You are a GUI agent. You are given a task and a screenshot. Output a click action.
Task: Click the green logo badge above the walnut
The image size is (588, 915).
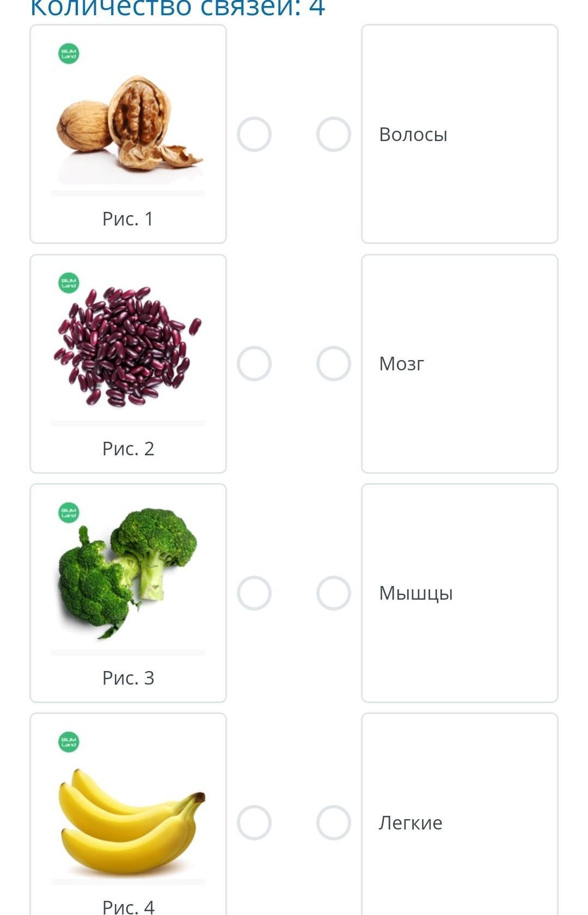(69, 54)
